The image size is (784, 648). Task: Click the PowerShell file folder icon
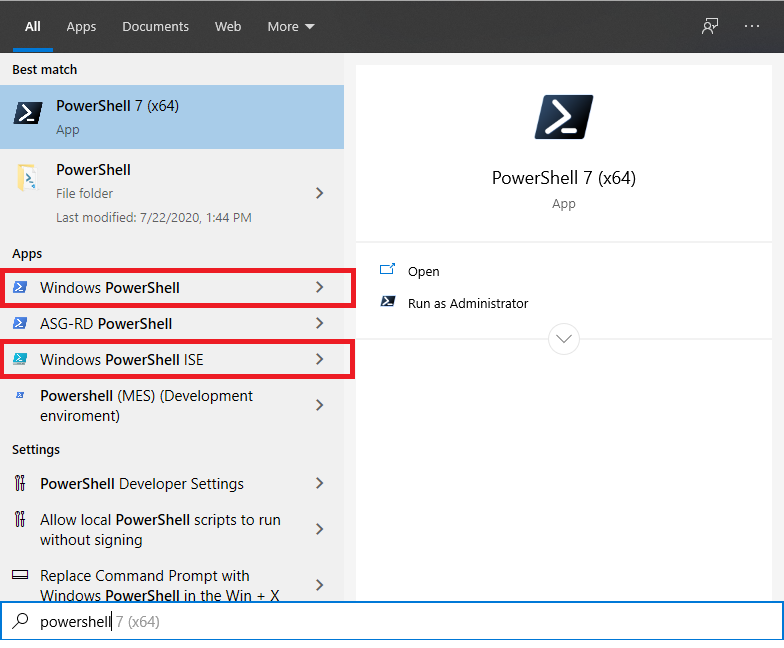tap(27, 178)
